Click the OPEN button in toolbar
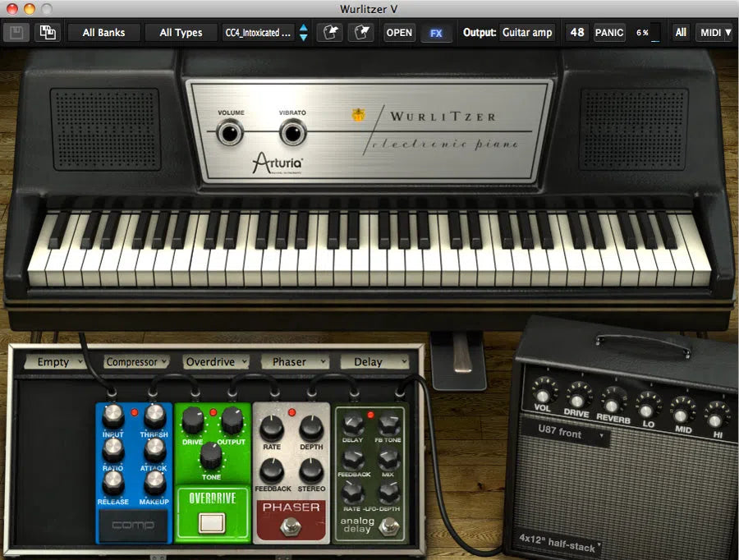 399,33
